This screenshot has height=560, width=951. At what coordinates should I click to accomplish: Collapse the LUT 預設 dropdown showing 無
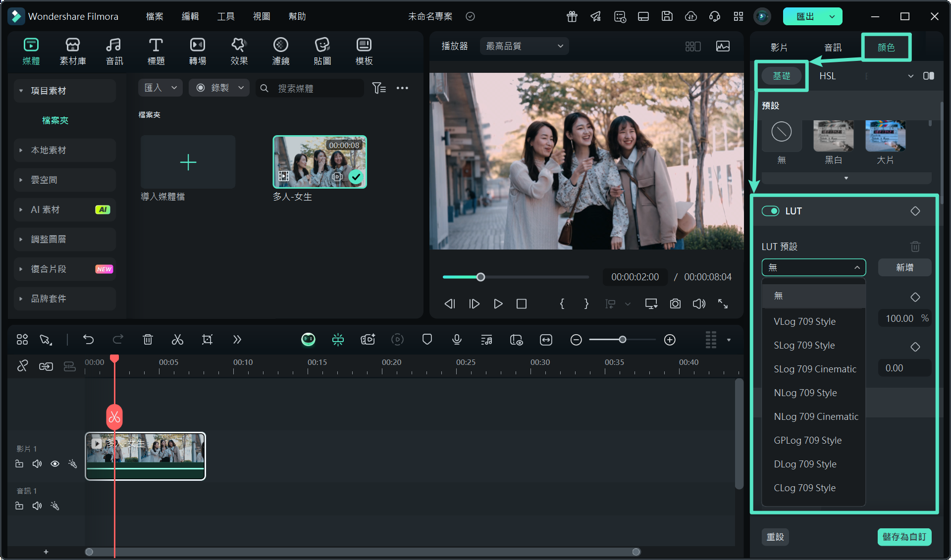[813, 267]
